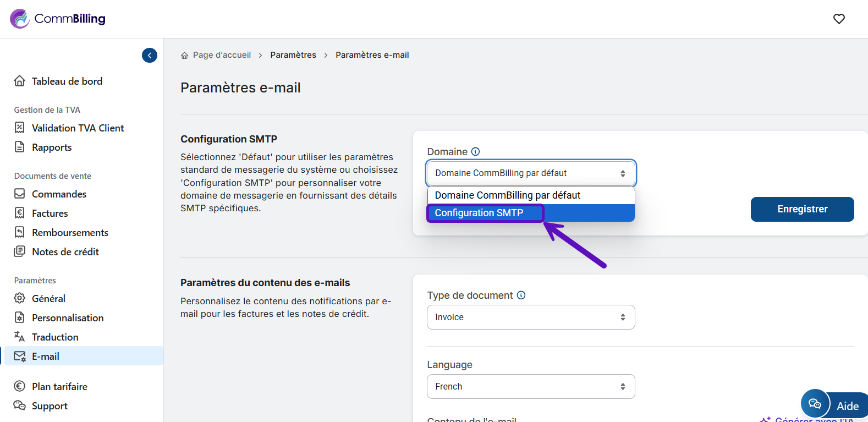The width and height of the screenshot is (868, 422).
Task: Open Rapports from the sidebar
Action: click(52, 147)
